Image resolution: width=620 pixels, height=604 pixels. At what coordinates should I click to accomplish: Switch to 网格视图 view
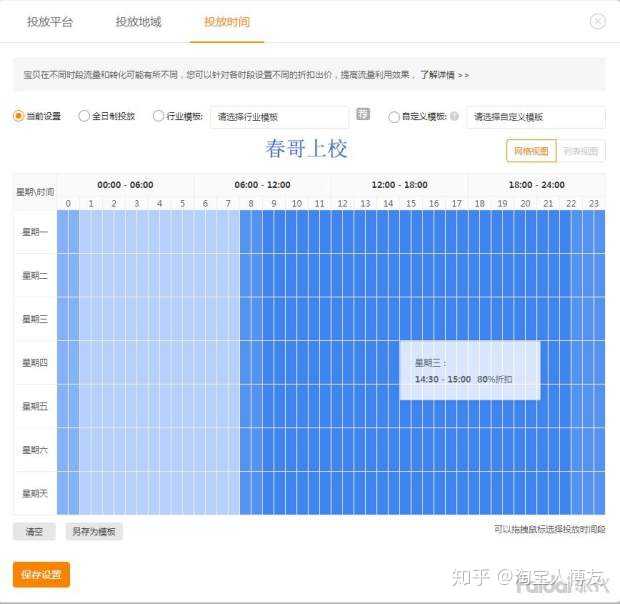[531, 151]
